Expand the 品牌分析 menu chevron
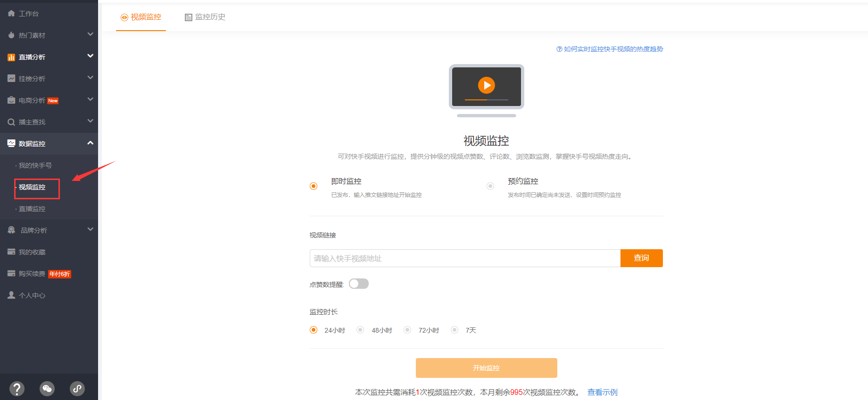 (91, 229)
